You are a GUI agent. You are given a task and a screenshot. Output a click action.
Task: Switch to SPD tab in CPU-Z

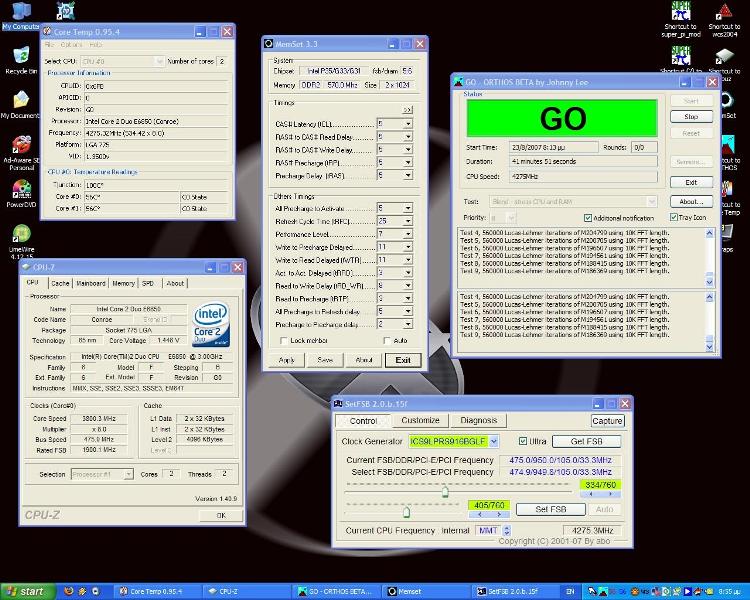(148, 283)
